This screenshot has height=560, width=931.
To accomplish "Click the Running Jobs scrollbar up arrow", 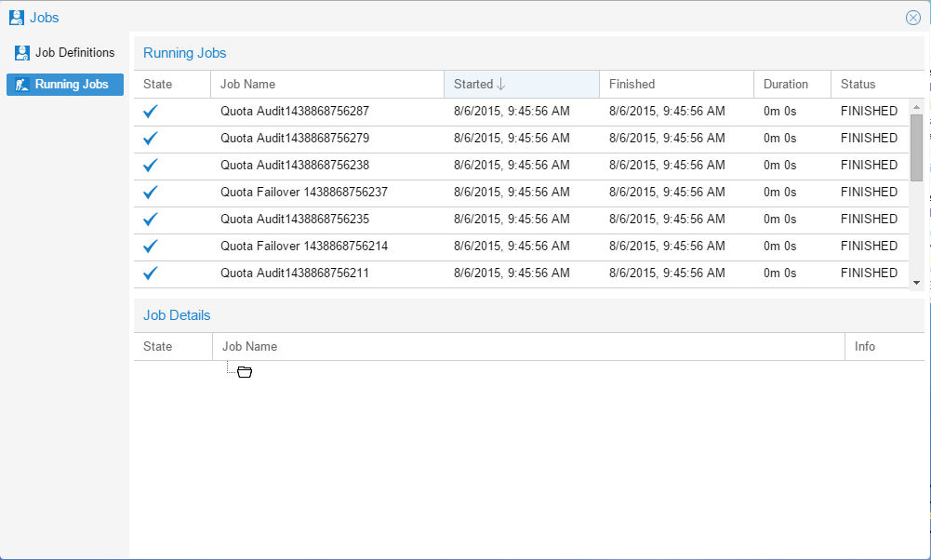I will point(916,107).
